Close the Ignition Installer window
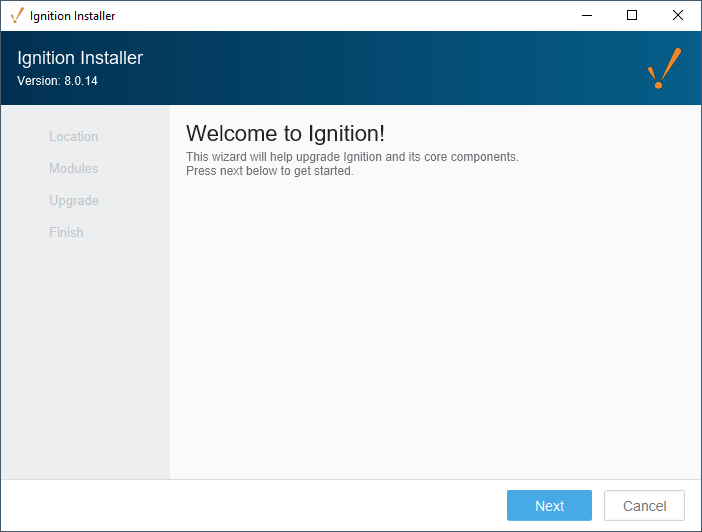 [678, 16]
